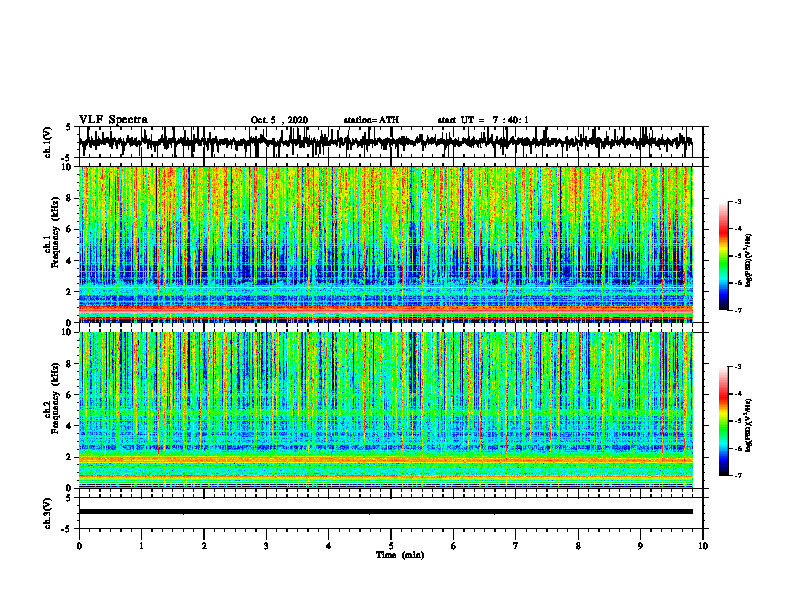Click the "ch.3(V)" axis label
This screenshot has height=612, width=792.
[x=48, y=513]
